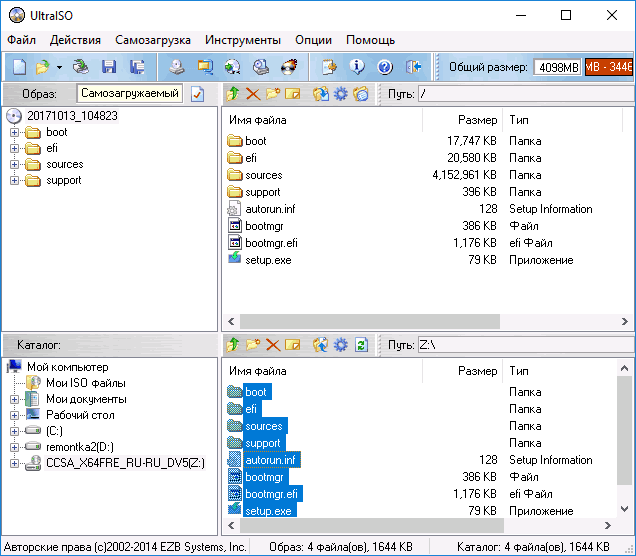Image resolution: width=636 pixels, height=556 pixels.
Task: Expand the support folder in image tree
Action: (14, 180)
